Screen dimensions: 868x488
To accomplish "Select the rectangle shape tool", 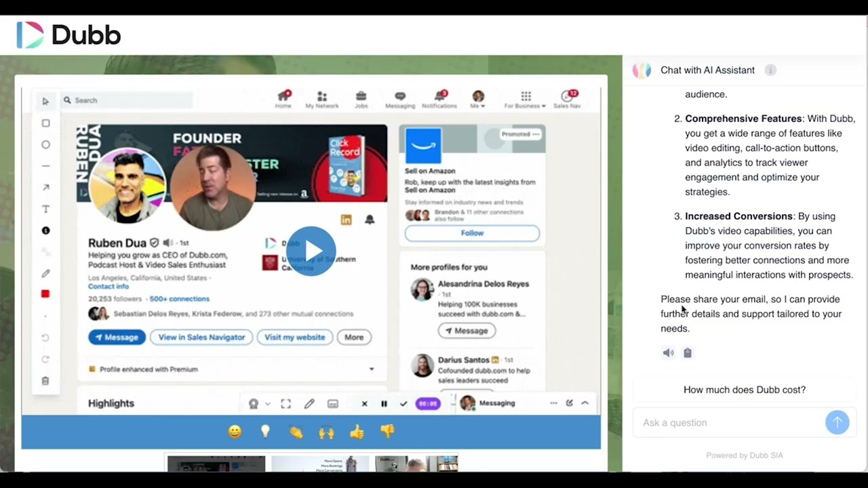I will (45, 123).
